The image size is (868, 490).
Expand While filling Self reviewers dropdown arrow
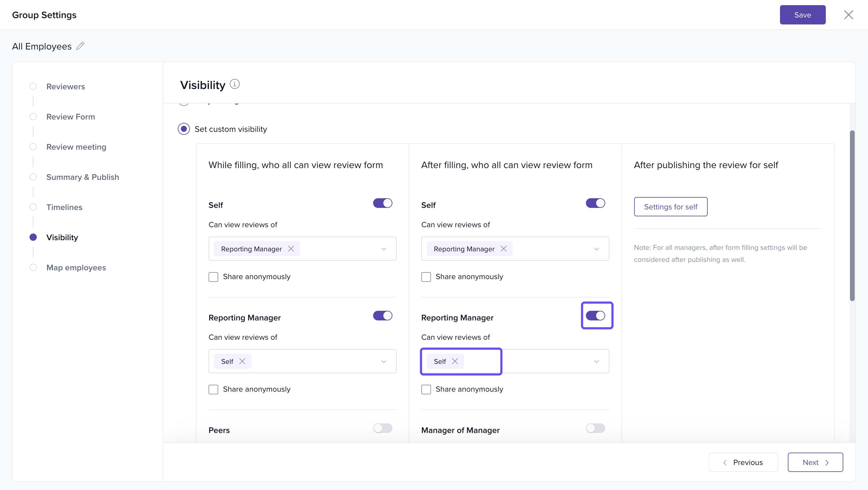coord(383,249)
